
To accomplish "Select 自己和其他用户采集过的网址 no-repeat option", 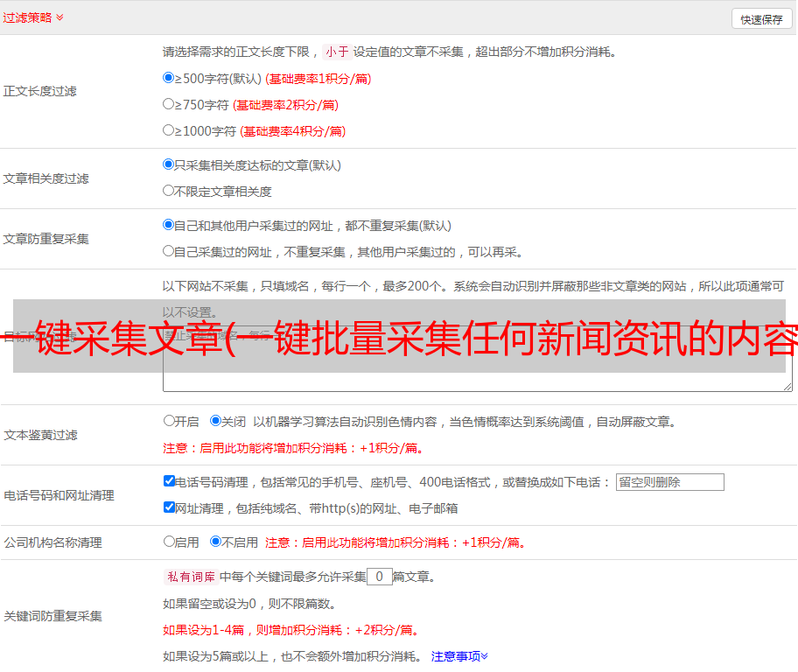I will tap(169, 225).
